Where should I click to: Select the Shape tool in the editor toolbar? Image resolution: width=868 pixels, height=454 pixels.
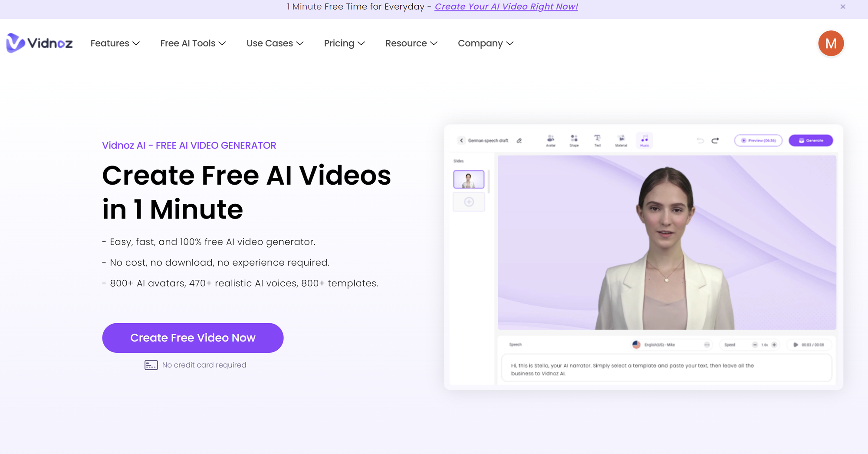(574, 140)
